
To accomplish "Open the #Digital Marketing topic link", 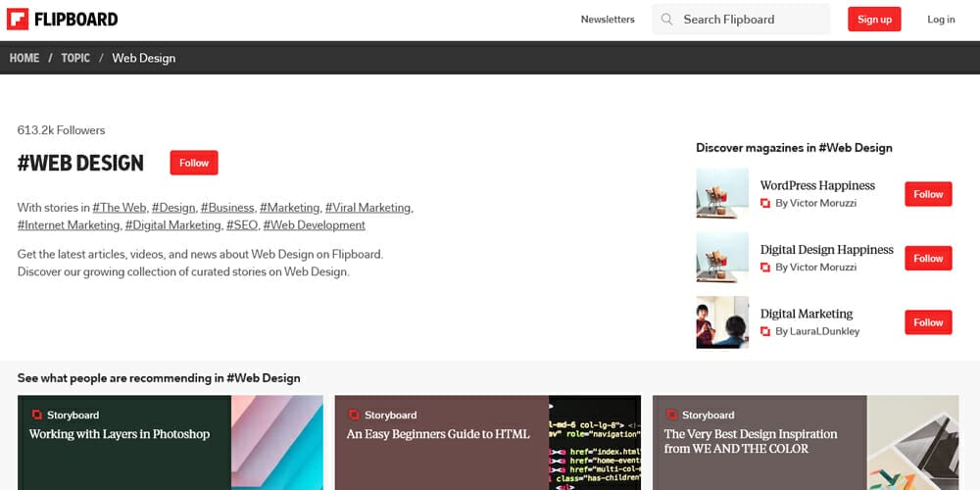I will (173, 225).
